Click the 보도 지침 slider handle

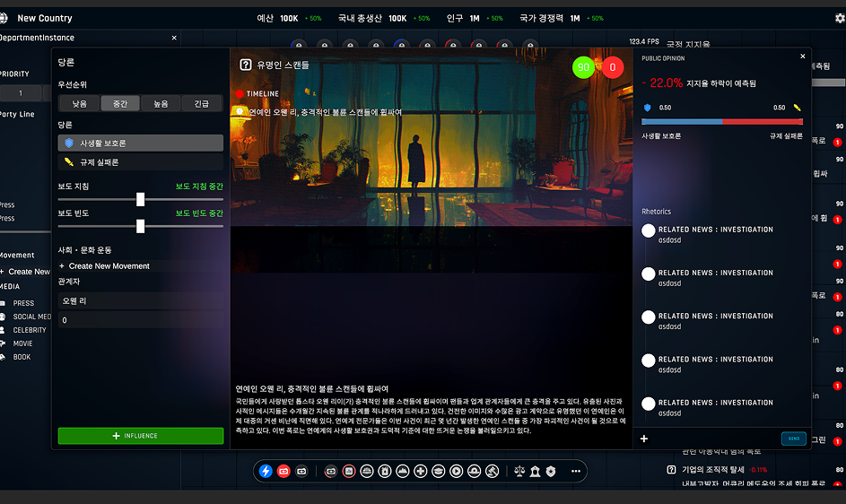coord(140,199)
